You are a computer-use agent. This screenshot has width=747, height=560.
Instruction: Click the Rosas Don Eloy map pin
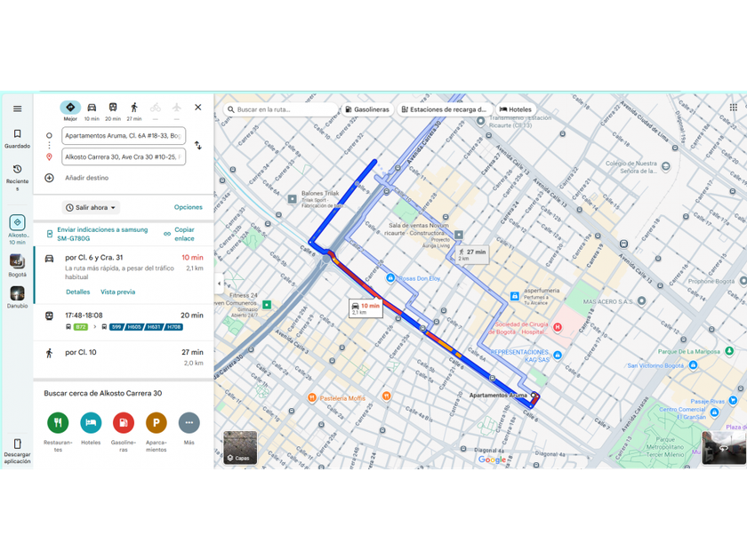click(390, 277)
